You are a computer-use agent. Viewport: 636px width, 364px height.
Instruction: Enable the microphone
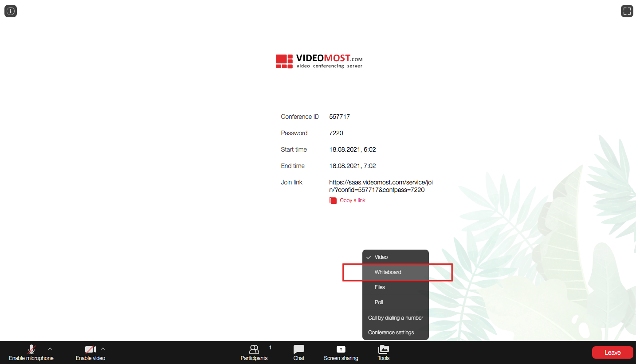pyautogui.click(x=31, y=352)
